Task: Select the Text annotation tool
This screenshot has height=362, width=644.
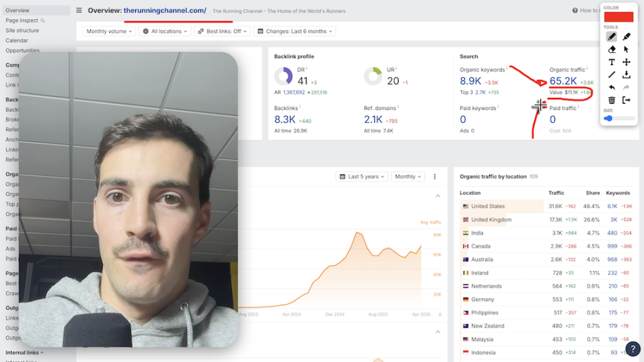Action: point(612,62)
